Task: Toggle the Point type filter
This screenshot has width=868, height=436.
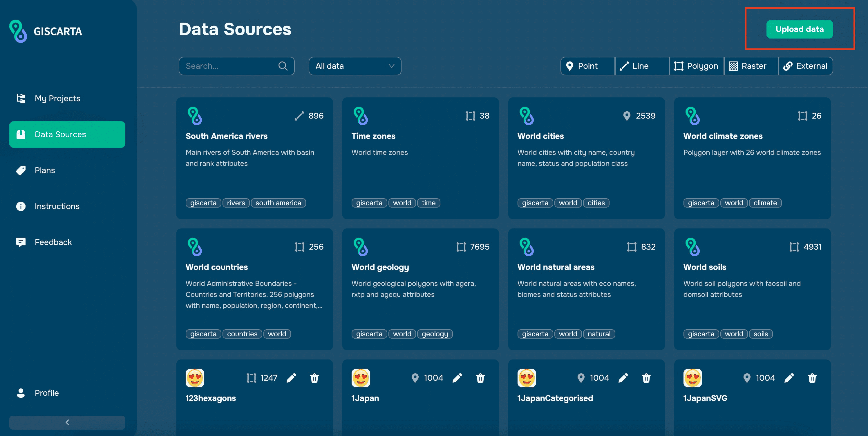Action: tap(587, 66)
